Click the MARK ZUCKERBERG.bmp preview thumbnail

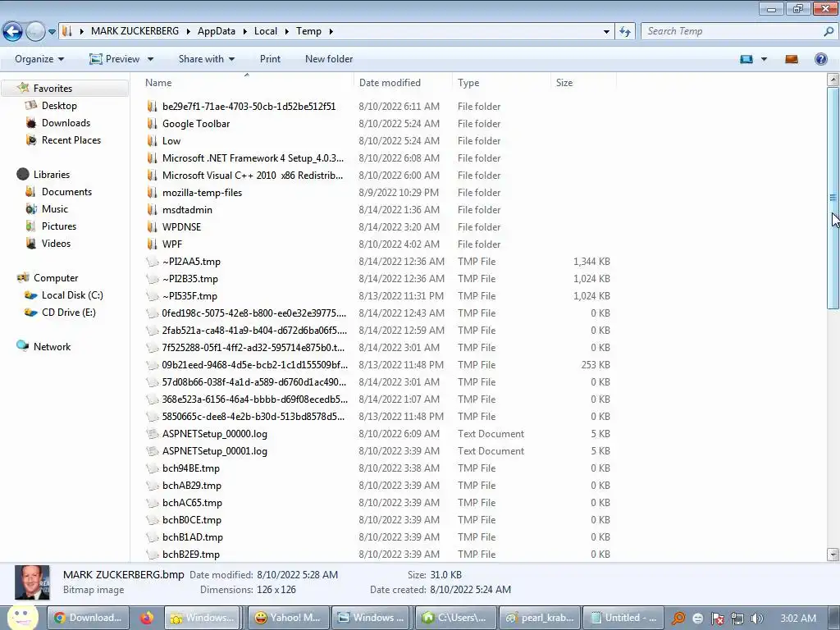point(32,582)
